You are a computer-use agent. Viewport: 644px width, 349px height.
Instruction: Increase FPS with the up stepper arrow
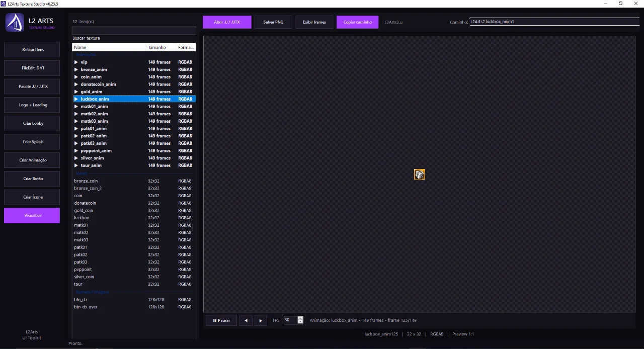click(300, 318)
